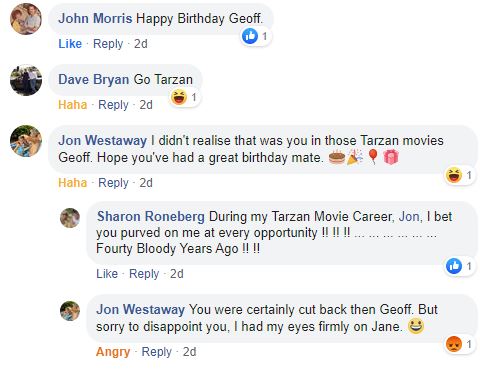The image size is (480, 372).
Task: Reply to Dave Bryan's Go Tarzan comment
Action: [113, 105]
